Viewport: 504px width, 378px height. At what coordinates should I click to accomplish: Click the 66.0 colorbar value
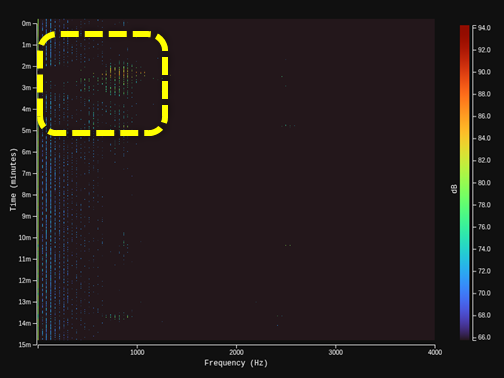click(x=484, y=337)
